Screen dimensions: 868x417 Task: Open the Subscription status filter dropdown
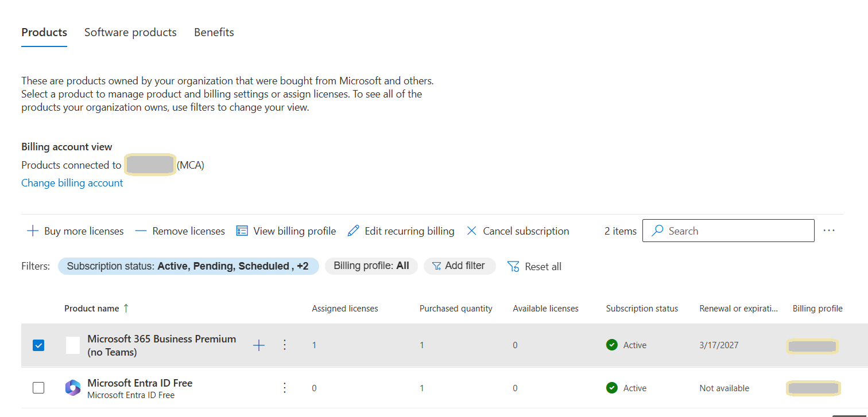[x=188, y=266]
